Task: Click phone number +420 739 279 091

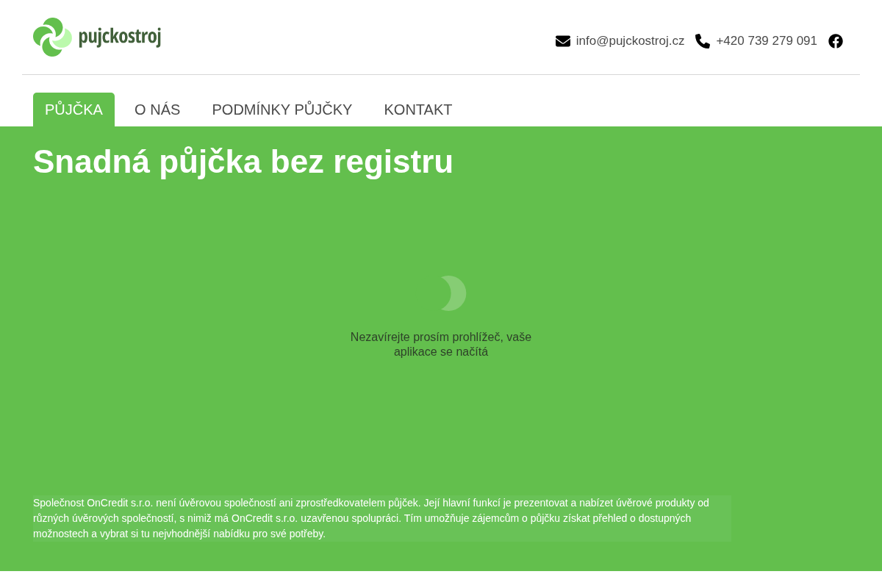Action: (767, 41)
